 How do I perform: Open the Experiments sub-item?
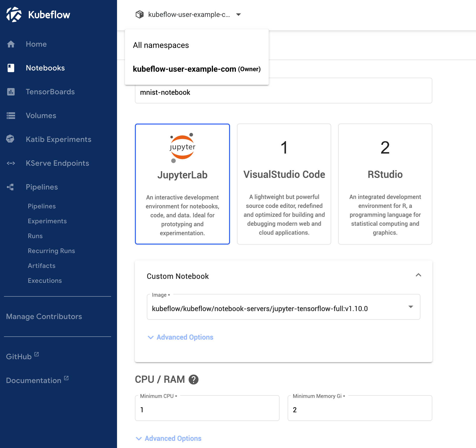pyautogui.click(x=47, y=221)
